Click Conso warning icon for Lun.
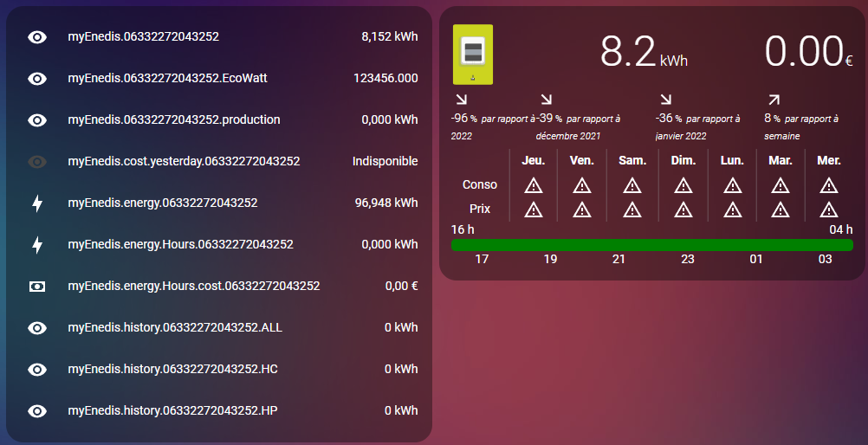 tap(732, 185)
